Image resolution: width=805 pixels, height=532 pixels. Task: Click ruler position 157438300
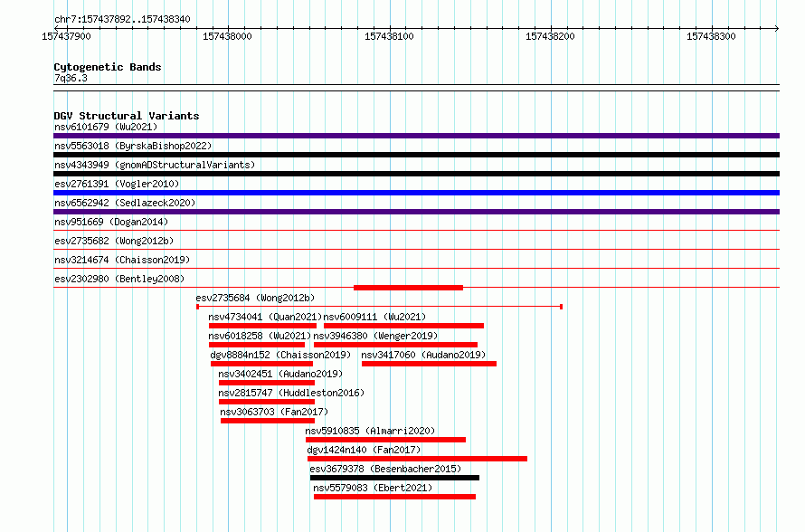click(x=711, y=36)
